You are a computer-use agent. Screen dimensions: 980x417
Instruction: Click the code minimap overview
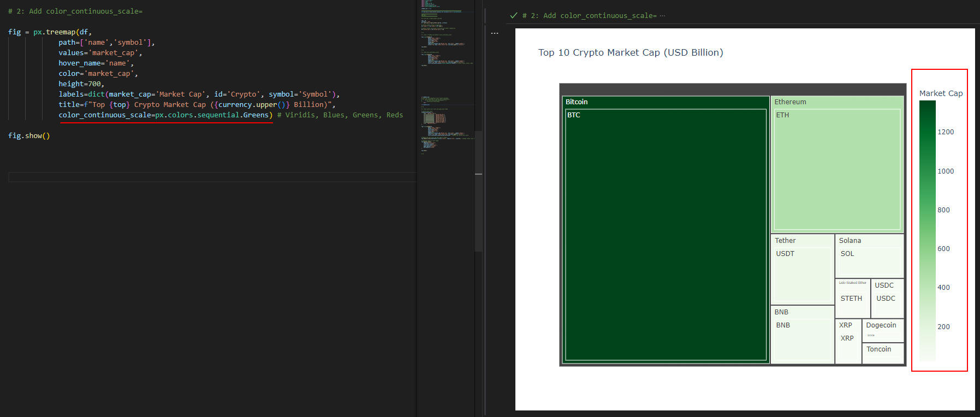446,76
